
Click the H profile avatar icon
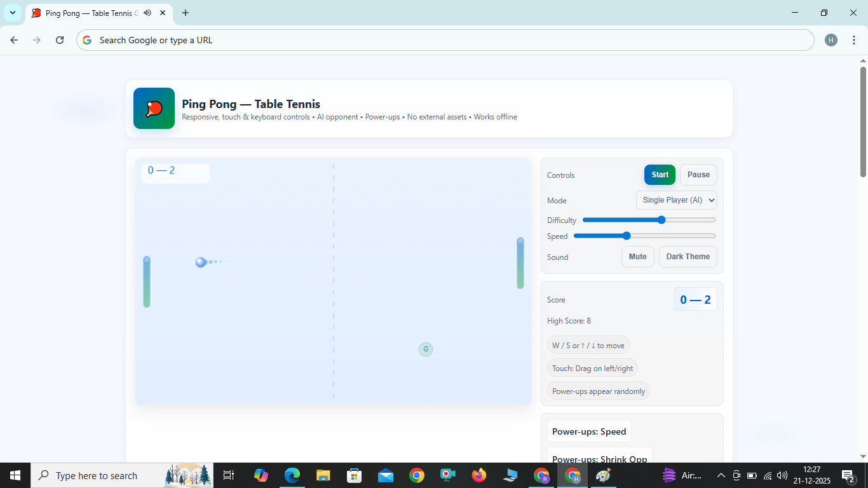click(831, 40)
